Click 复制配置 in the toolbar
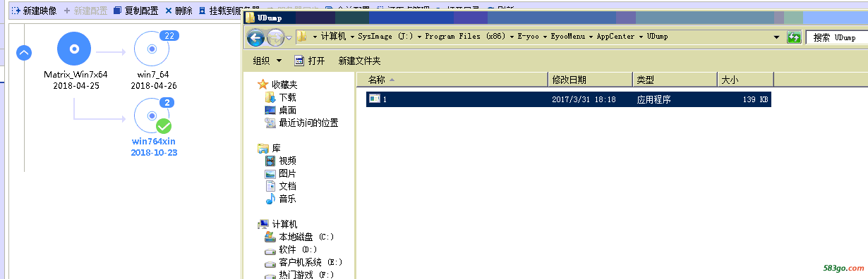 click(x=136, y=11)
